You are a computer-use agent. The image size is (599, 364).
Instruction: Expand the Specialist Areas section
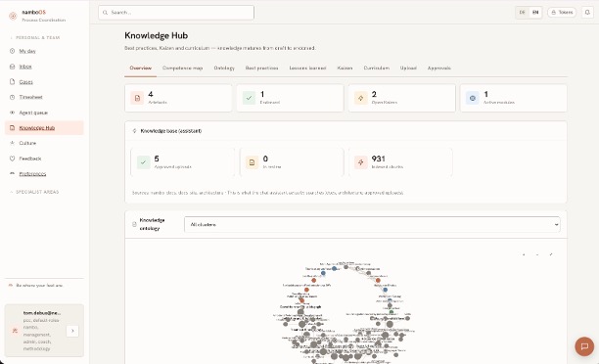(x=34, y=192)
